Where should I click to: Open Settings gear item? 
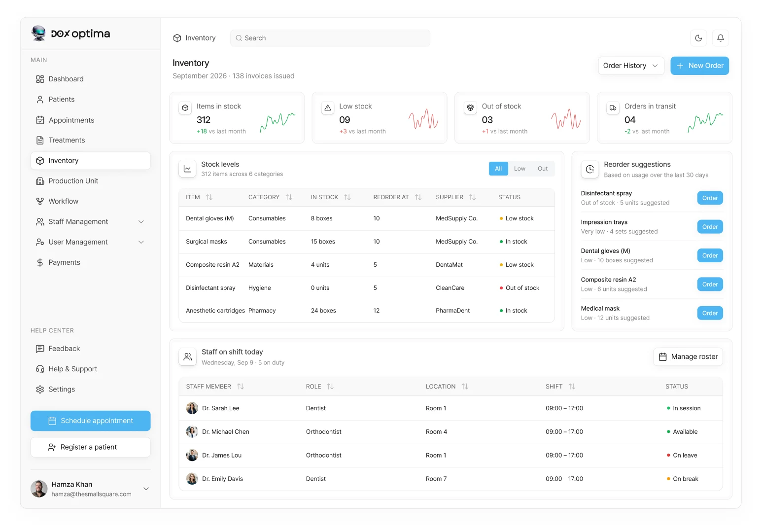tap(90, 389)
